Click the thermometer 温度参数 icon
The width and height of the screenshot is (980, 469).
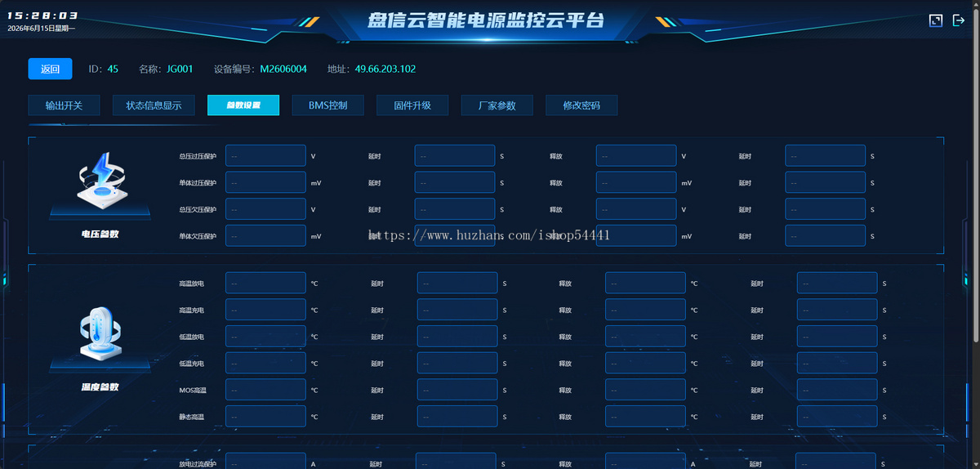pos(101,333)
